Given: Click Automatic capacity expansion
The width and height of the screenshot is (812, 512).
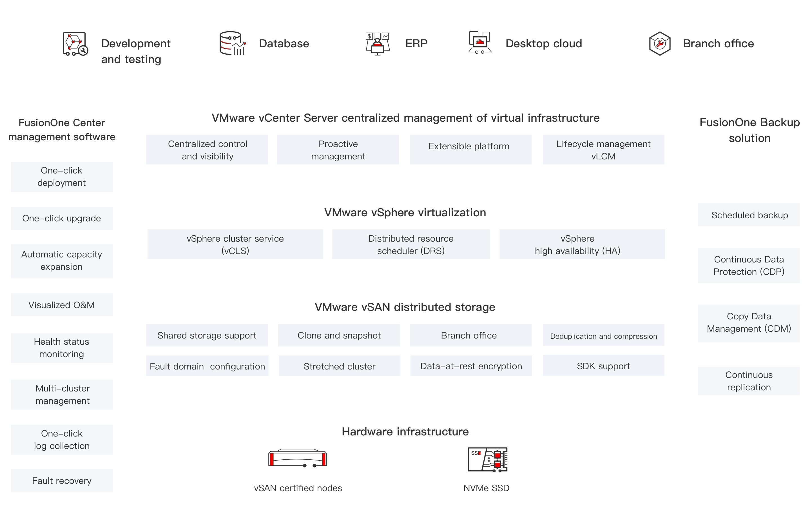Looking at the screenshot, I should click(62, 261).
